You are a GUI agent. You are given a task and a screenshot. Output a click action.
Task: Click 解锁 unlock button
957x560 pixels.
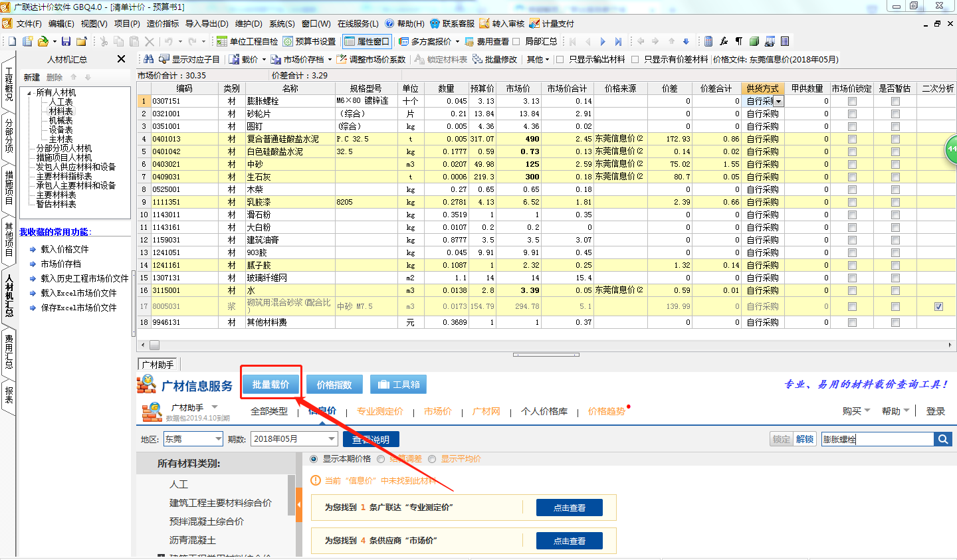[805, 439]
